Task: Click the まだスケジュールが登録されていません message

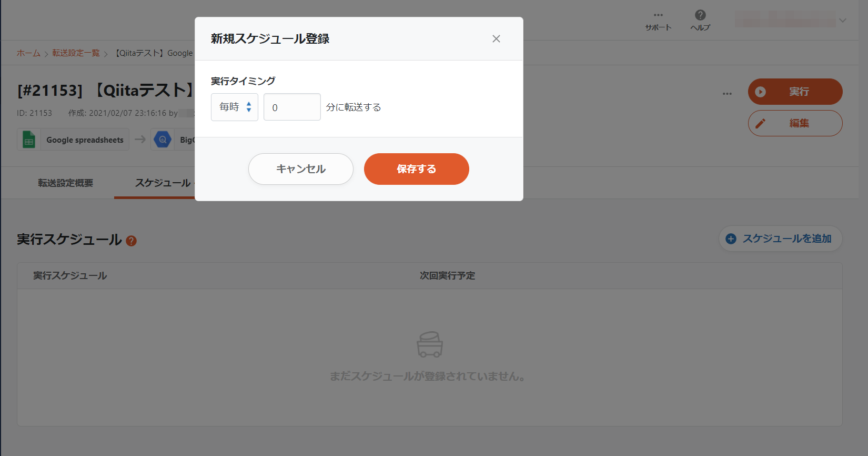Action: click(x=427, y=376)
